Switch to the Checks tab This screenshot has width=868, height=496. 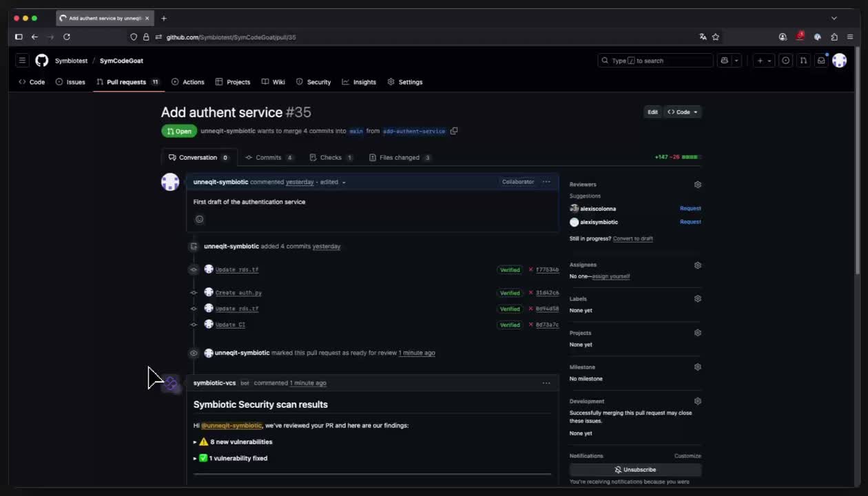click(x=331, y=158)
